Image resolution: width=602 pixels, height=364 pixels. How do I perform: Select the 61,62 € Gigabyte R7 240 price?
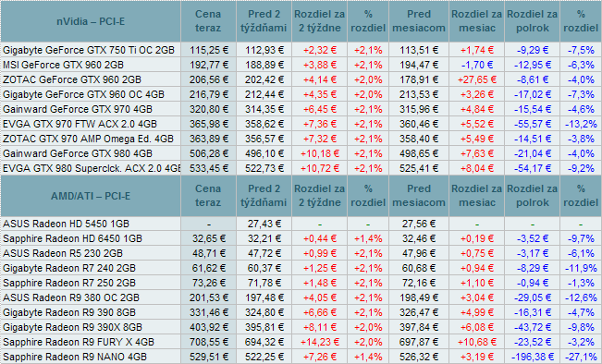208,269
